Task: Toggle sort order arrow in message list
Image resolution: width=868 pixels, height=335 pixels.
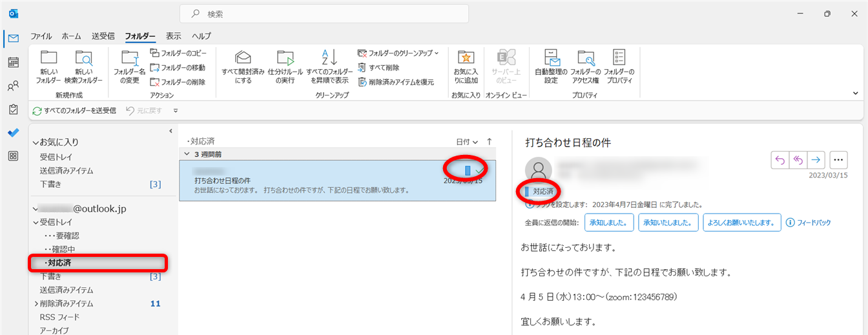Action: coord(489,141)
